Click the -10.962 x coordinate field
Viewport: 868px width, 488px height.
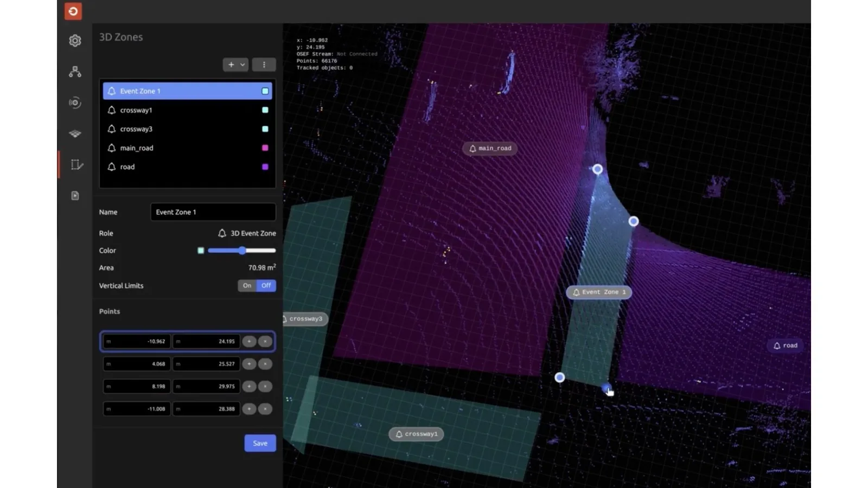(137, 342)
